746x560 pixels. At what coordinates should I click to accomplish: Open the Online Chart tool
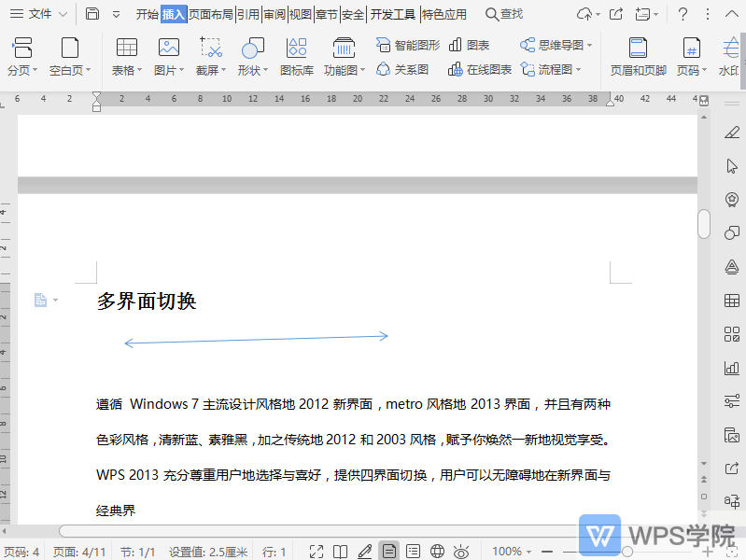[480, 69]
